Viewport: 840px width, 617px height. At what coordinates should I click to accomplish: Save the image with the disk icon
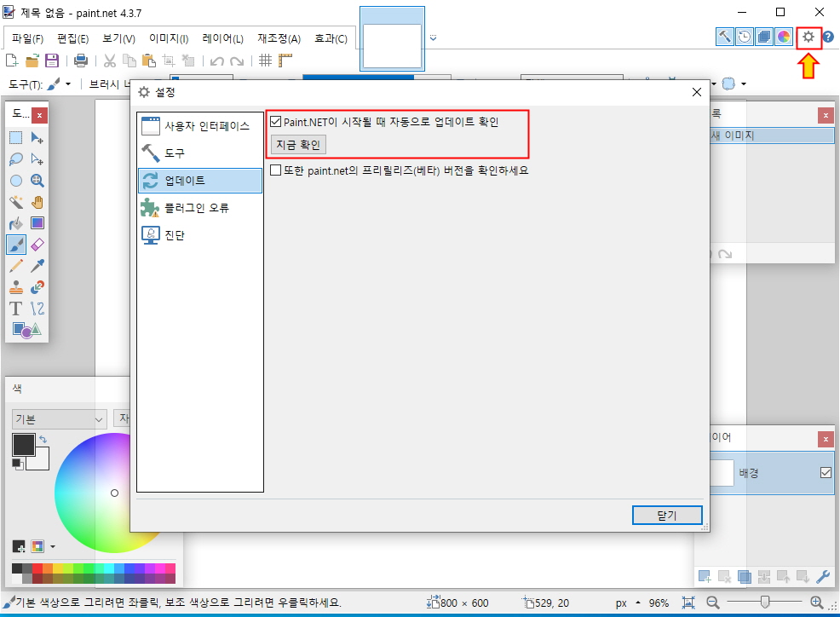coord(52,61)
